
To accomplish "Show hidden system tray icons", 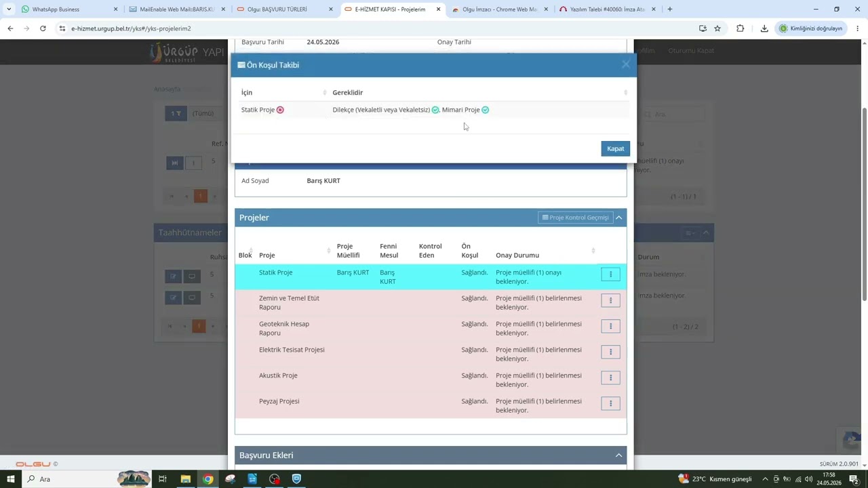I will click(x=765, y=479).
